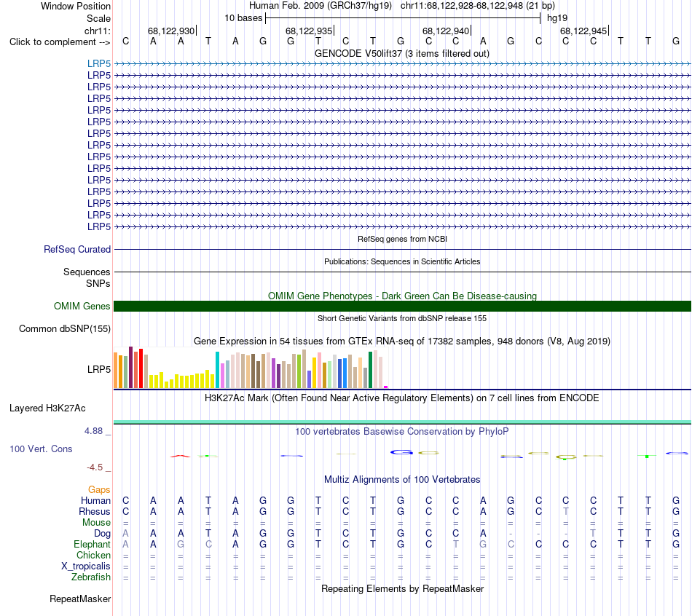Open 'Publications: Sequences in Scientific Articles' title
Screen dimensions: 692x616
pyautogui.click(x=402, y=261)
